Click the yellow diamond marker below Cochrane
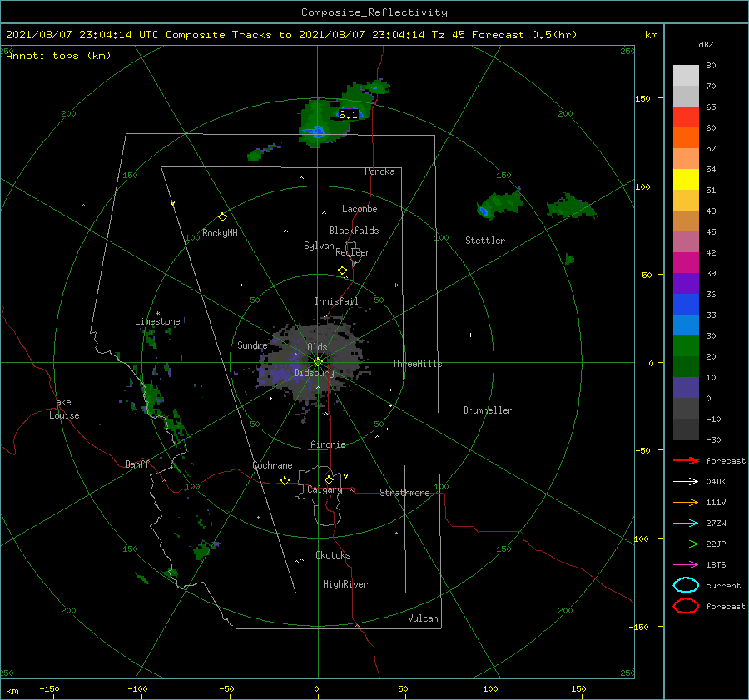 [285, 480]
